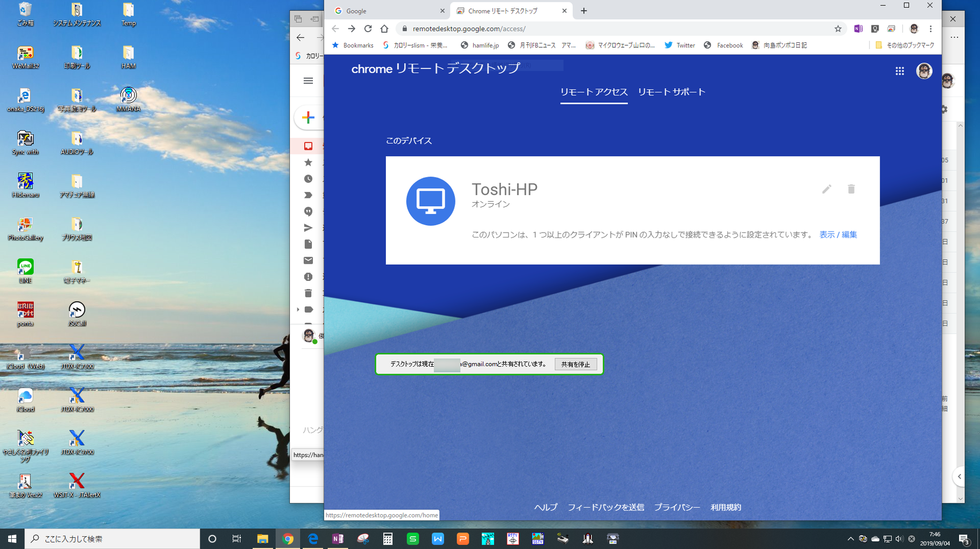Click the Google Keep extension icon
The image size is (980, 549).
coord(875,28)
